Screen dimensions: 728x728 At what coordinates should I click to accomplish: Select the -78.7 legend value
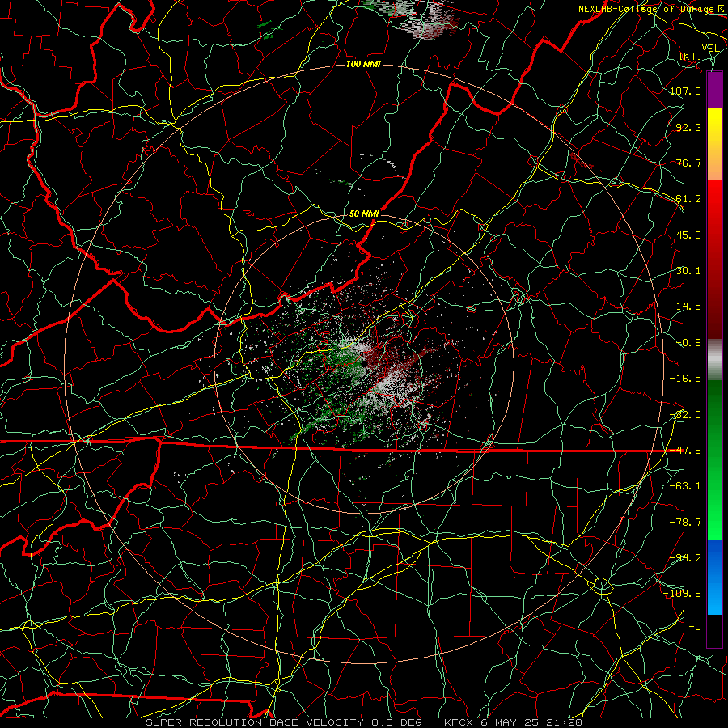click(x=685, y=523)
